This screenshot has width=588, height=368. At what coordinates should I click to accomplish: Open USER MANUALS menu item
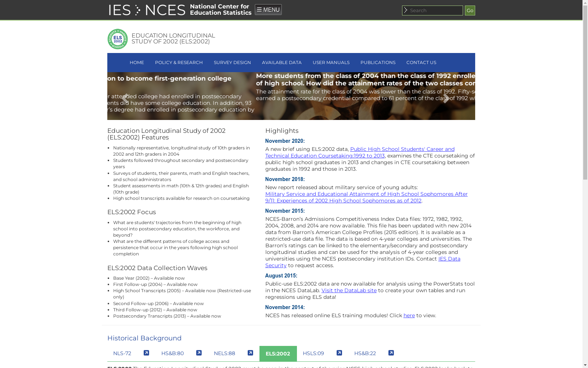(x=331, y=63)
